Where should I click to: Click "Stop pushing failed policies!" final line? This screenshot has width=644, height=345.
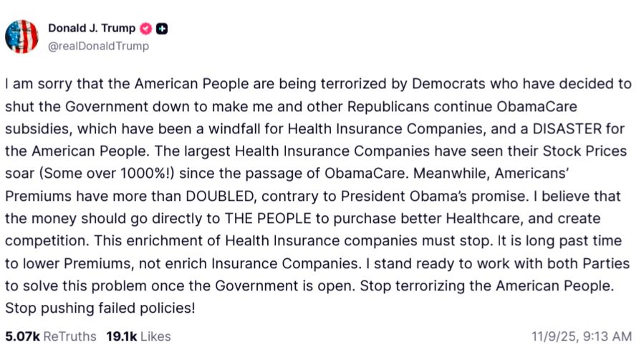[100, 308]
